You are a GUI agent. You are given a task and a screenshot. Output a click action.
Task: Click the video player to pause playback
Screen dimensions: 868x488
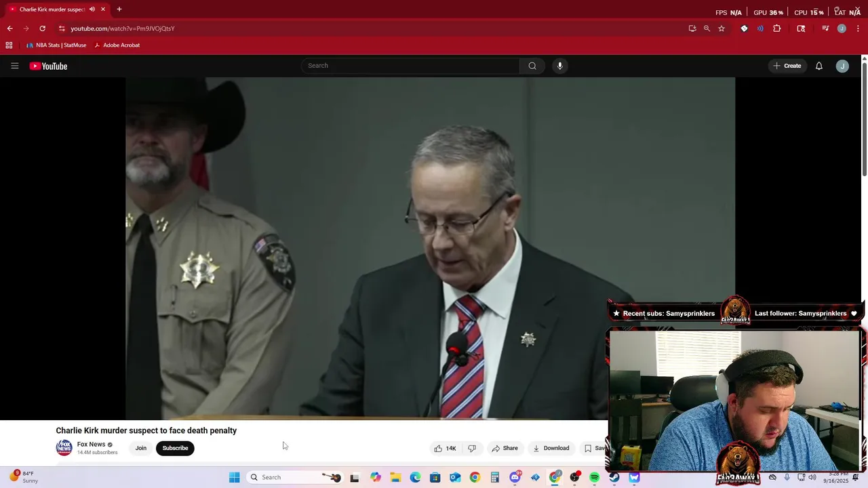pos(430,249)
